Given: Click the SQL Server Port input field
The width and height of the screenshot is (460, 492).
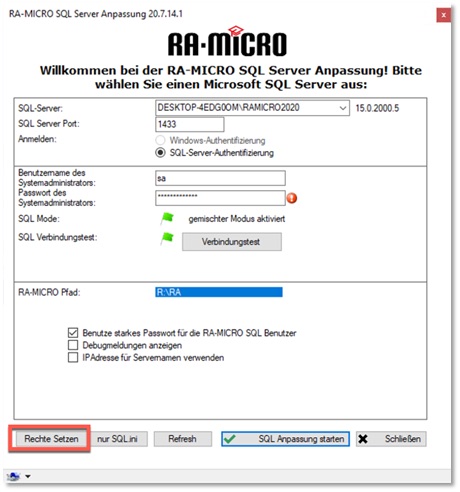Looking at the screenshot, I should click(x=190, y=124).
